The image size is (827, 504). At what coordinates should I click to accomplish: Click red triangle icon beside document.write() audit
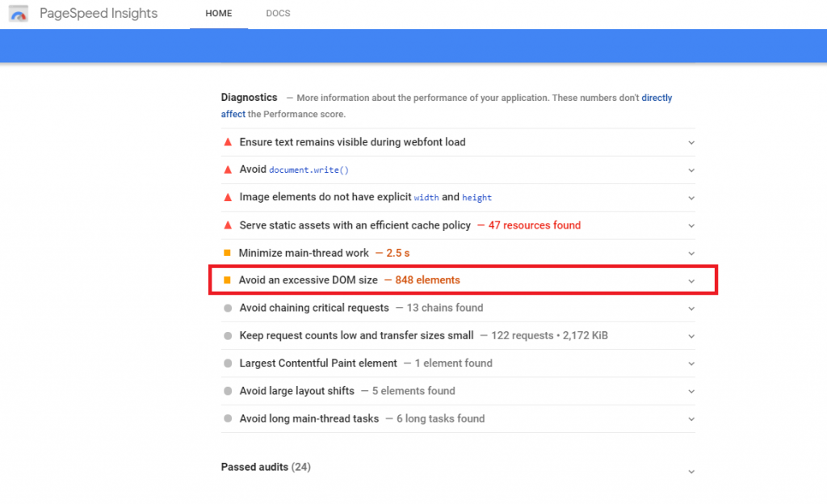[x=228, y=170]
